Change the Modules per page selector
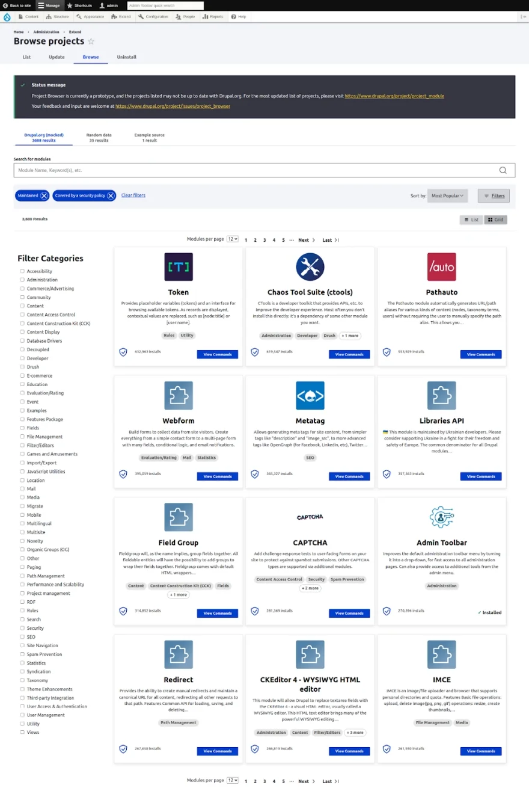529x812 pixels. click(232, 239)
